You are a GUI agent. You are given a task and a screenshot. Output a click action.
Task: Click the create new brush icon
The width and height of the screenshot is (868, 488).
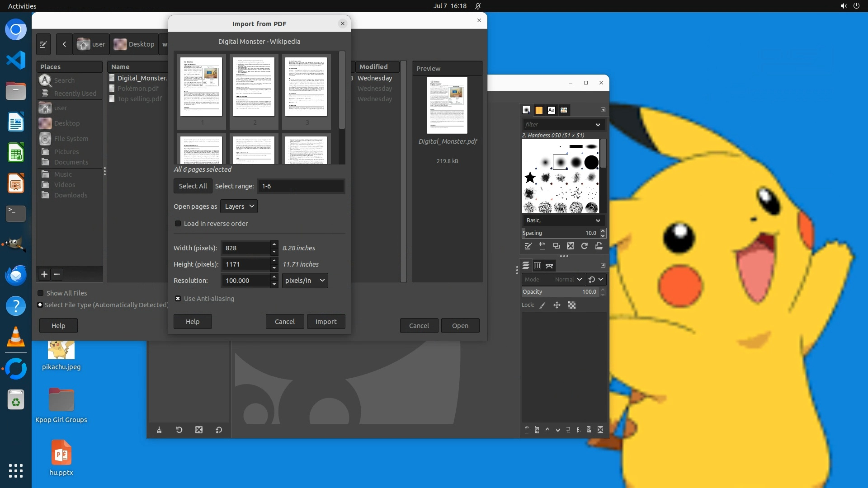click(x=542, y=246)
